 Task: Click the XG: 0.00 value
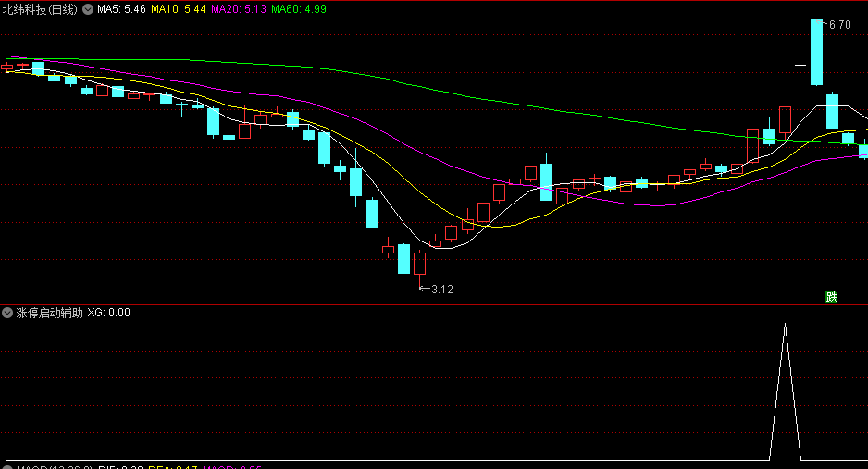pos(109,313)
